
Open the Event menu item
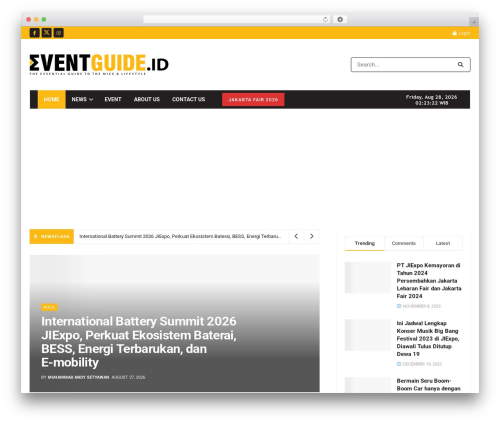tap(113, 99)
